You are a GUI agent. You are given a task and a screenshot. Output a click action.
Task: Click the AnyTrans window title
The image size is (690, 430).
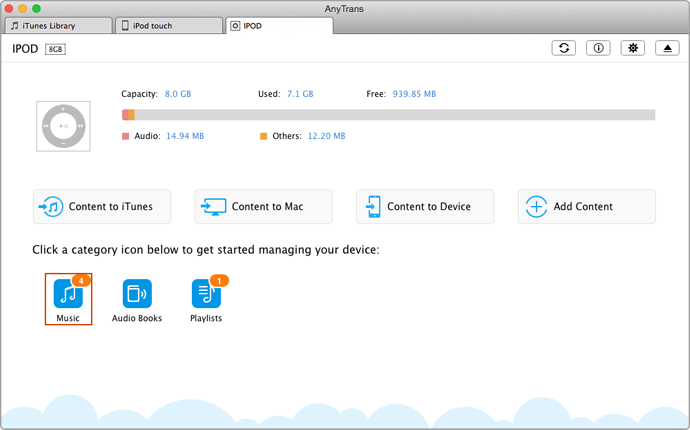coord(344,9)
